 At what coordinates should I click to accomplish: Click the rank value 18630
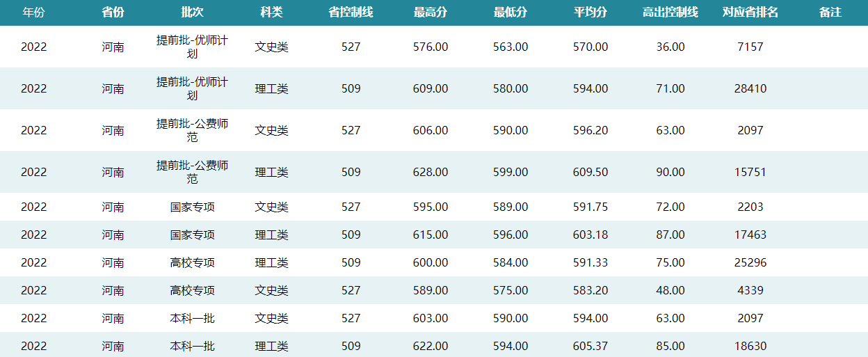(x=750, y=346)
